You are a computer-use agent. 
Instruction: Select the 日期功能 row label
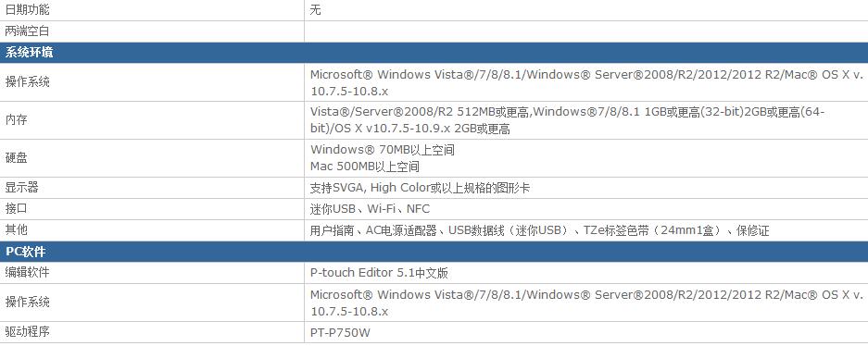click(27, 9)
